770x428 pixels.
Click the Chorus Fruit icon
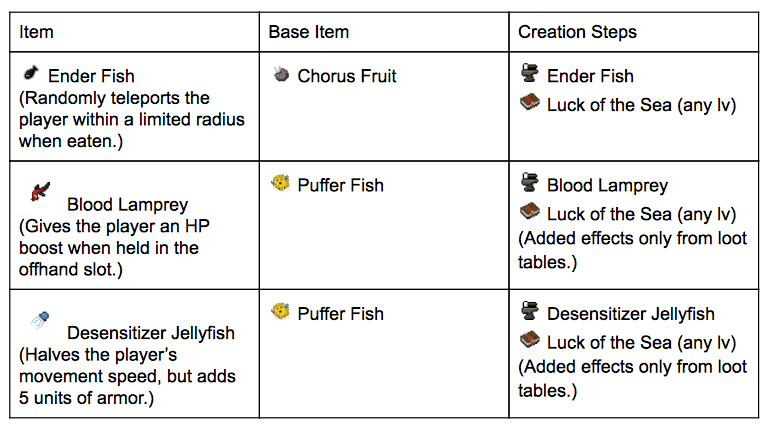[280, 75]
